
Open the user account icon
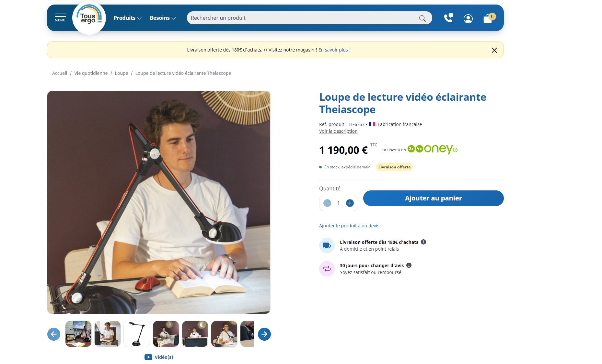point(468,18)
